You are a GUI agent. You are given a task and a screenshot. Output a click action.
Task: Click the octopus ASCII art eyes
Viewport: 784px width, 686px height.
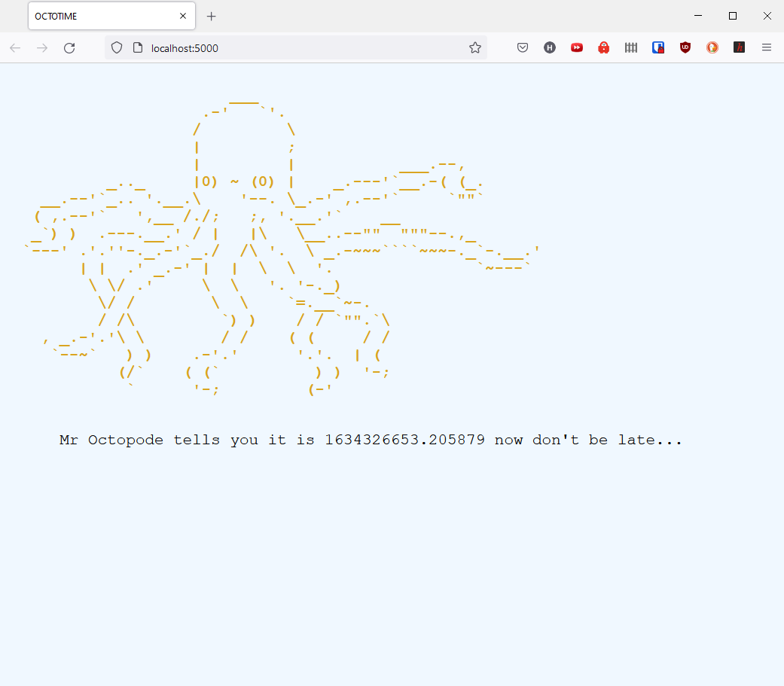[238, 181]
